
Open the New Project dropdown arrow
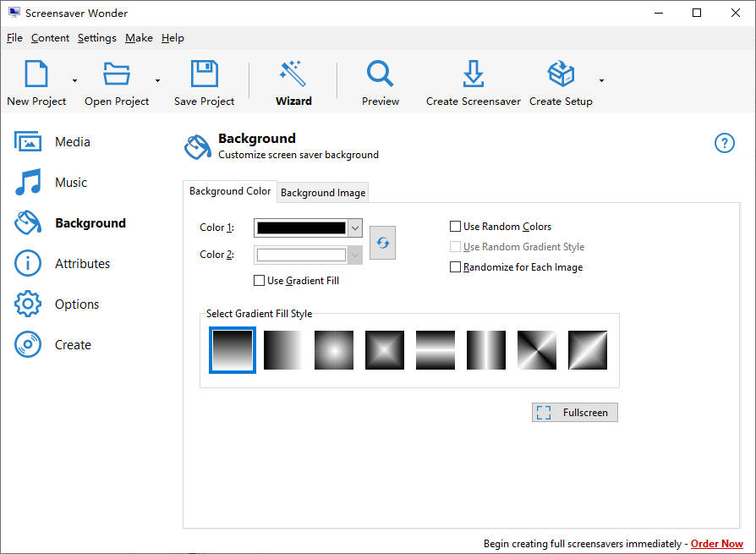74,81
